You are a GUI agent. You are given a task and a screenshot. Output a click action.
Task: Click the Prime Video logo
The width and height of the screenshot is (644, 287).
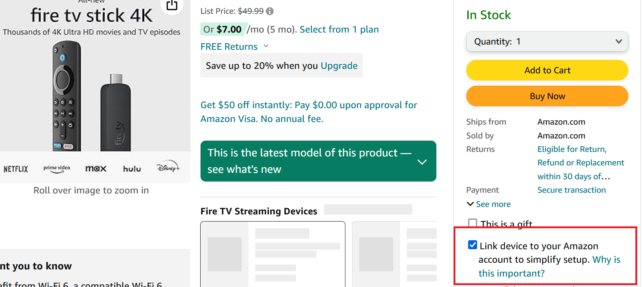point(57,168)
